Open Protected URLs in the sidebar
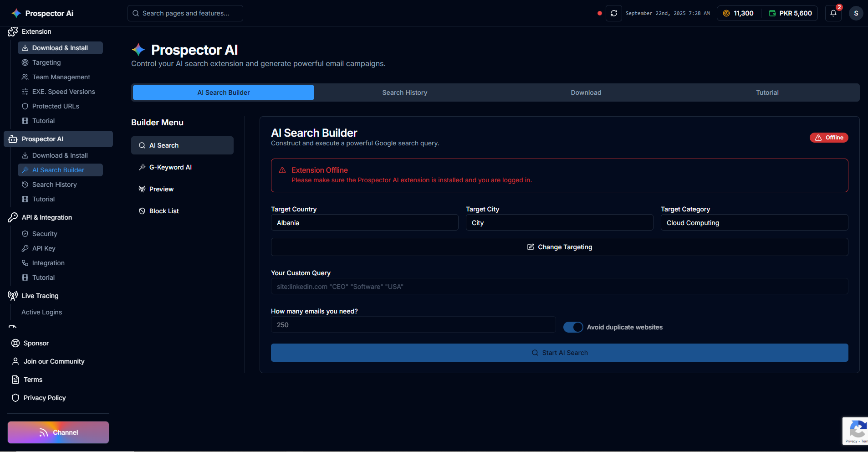The image size is (868, 452). click(x=56, y=106)
